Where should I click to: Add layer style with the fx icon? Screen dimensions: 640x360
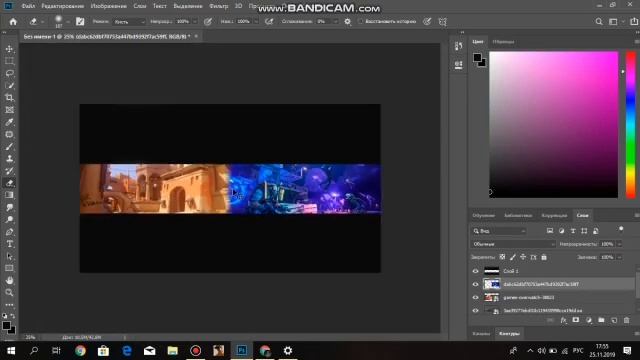(x=563, y=320)
